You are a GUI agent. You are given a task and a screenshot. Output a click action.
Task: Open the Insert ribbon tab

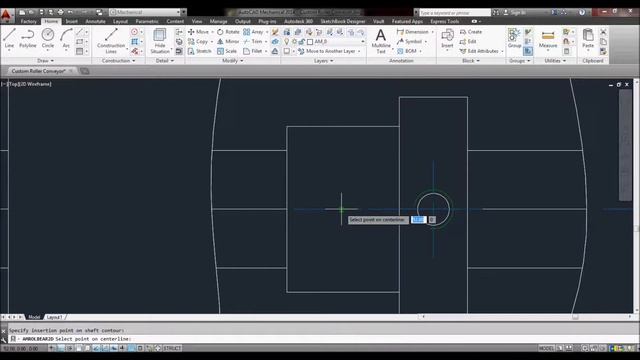[71, 21]
